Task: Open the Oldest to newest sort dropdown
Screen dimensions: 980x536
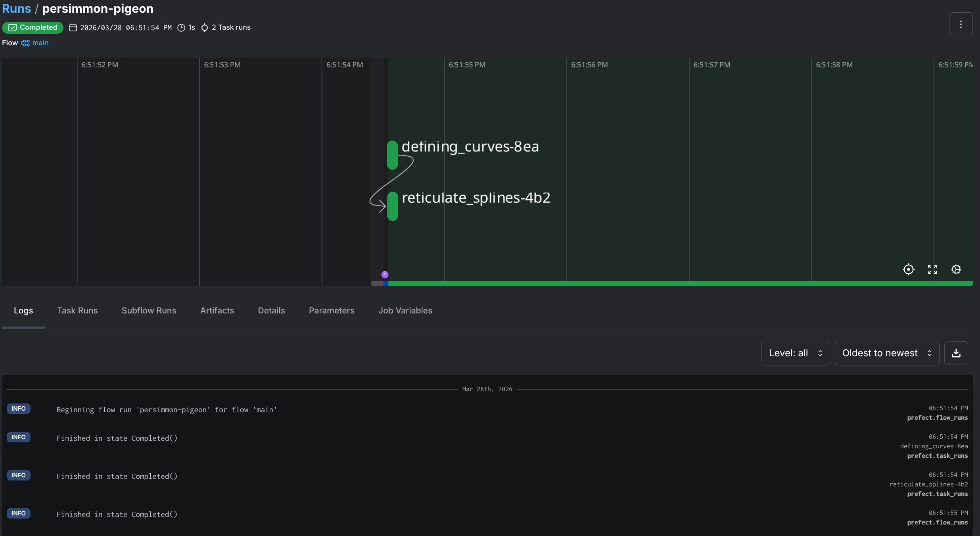Action: pos(886,353)
